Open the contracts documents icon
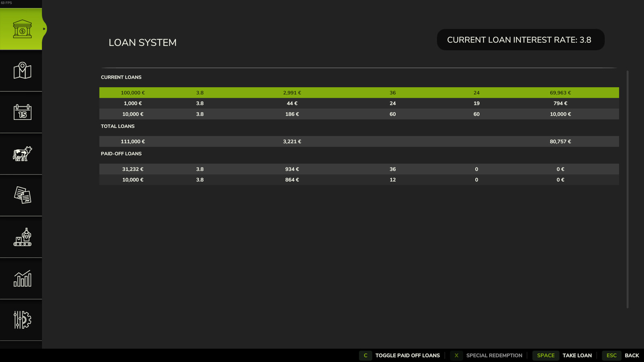 pos(22,195)
